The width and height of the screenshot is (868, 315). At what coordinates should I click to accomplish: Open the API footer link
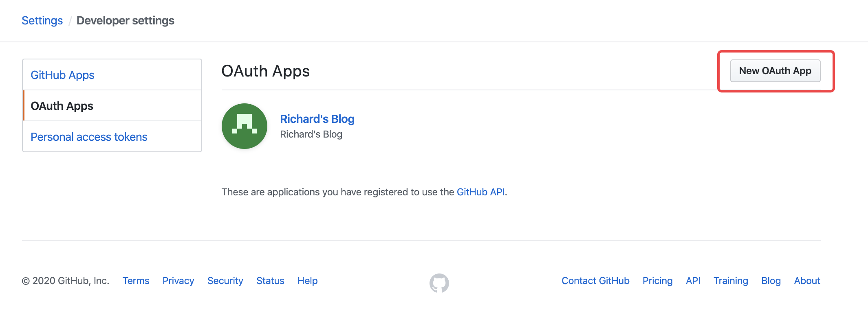click(693, 281)
